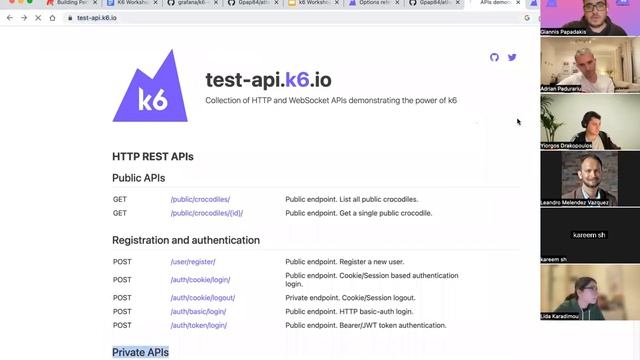This screenshot has width=640, height=360.
Task: Open /auth/basic/login/ endpoint link
Action: [198, 311]
